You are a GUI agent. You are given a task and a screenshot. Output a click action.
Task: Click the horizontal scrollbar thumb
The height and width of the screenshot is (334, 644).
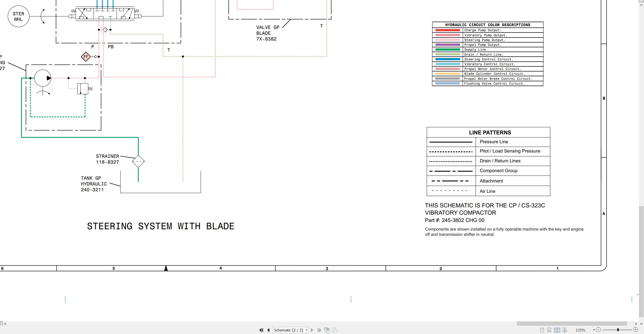point(572,323)
